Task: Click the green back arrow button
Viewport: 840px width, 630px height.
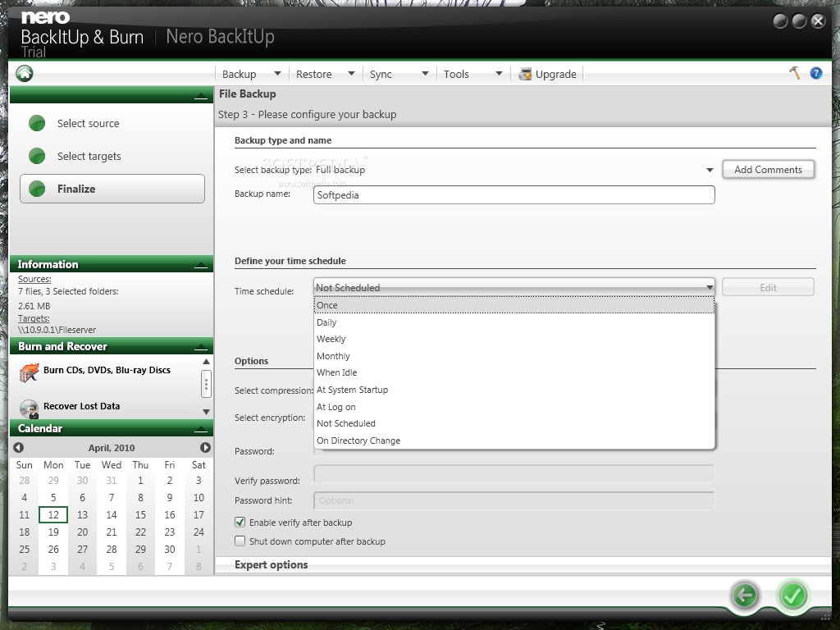Action: (x=744, y=596)
